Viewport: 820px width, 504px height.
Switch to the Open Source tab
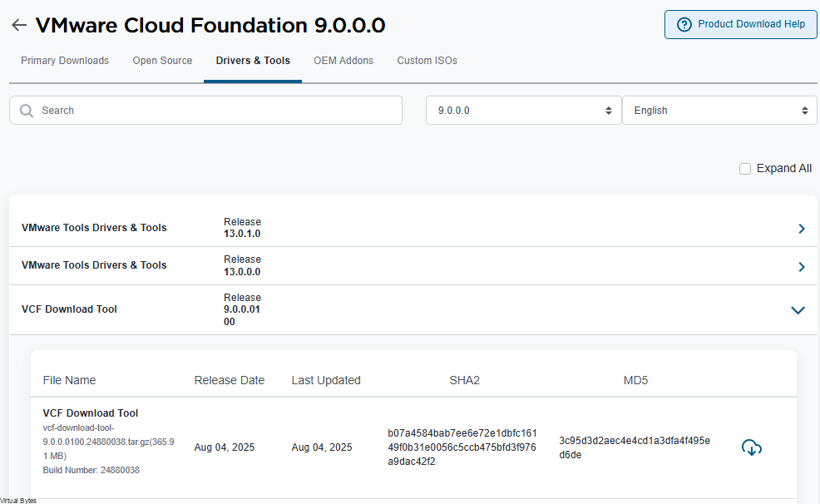click(162, 60)
